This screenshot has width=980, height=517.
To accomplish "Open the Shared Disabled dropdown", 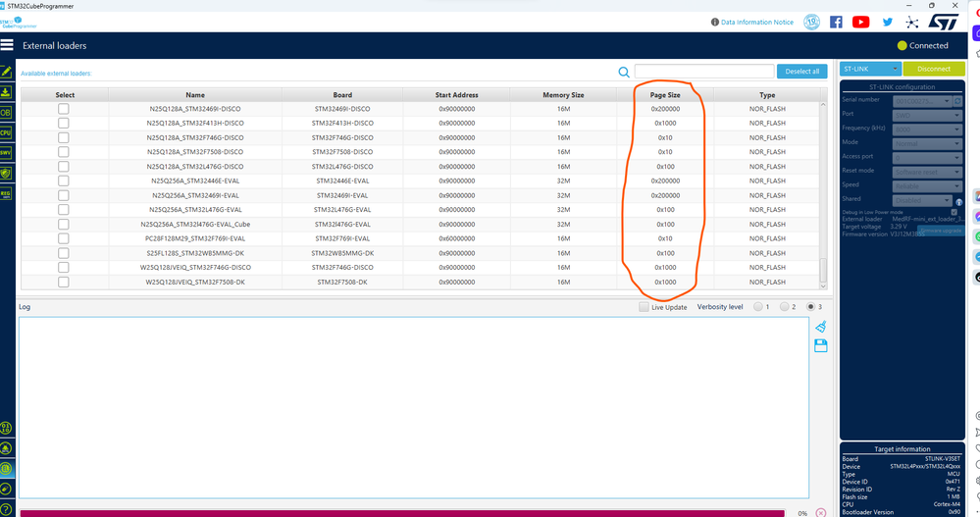I will click(922, 201).
